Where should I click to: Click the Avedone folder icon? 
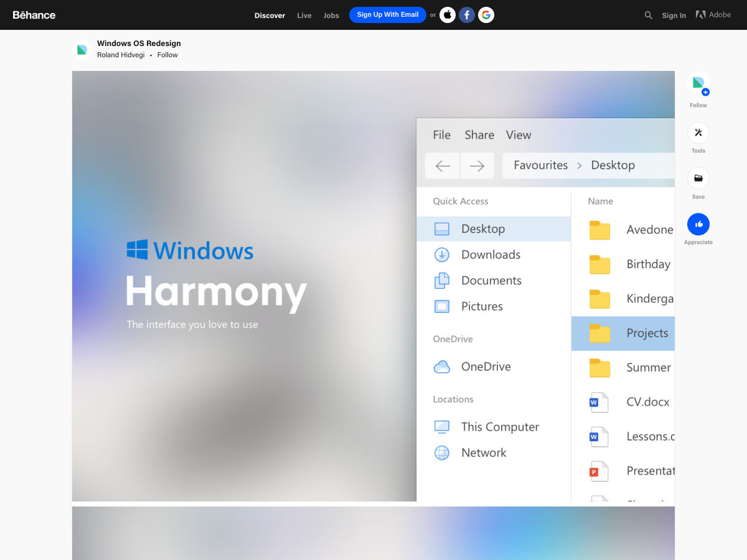pos(599,230)
